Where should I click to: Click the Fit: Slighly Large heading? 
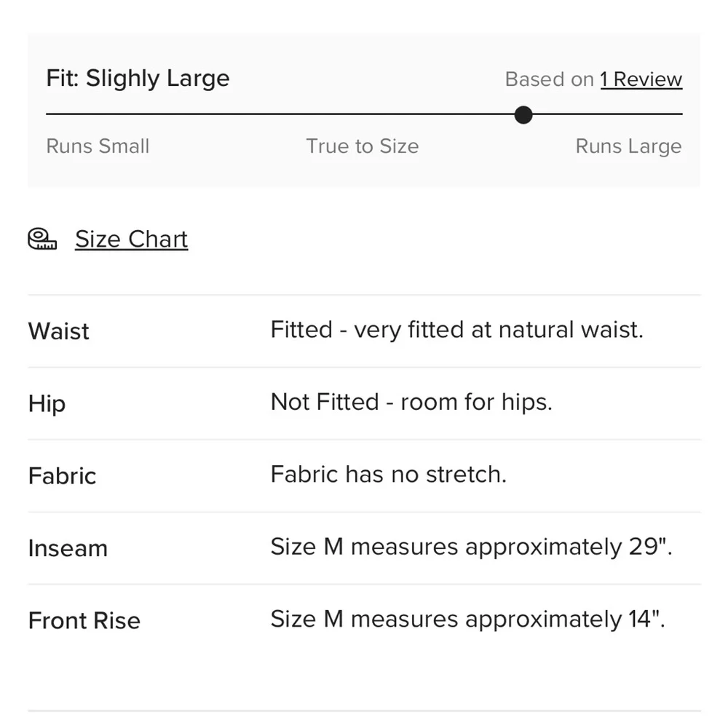point(138,79)
